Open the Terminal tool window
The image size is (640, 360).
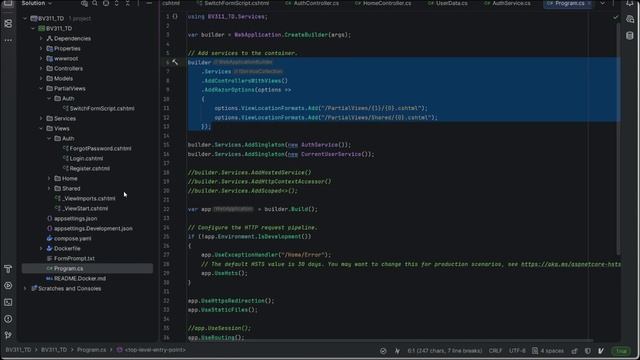8,302
